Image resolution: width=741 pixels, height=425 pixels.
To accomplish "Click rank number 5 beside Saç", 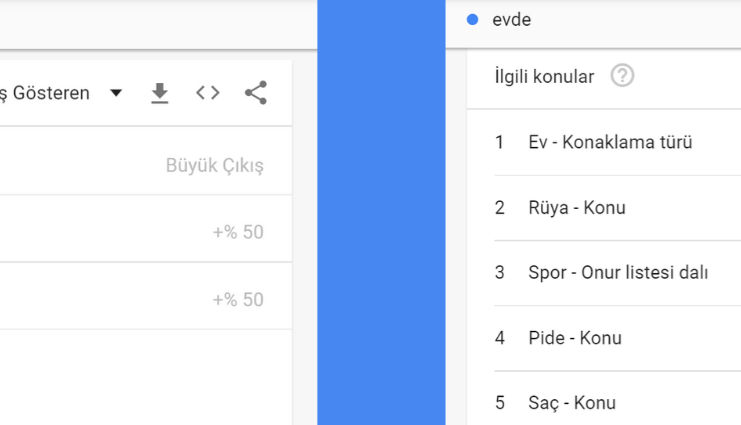I will [x=500, y=403].
